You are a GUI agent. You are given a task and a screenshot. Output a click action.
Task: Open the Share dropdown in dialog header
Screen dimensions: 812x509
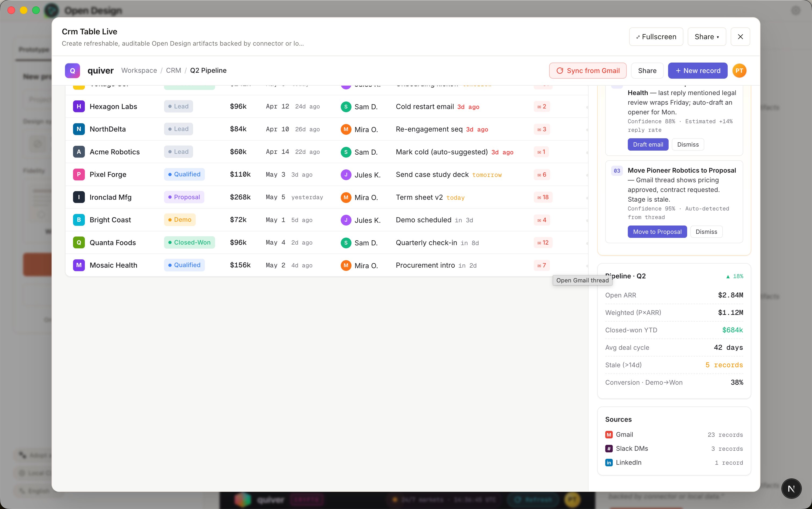click(706, 37)
